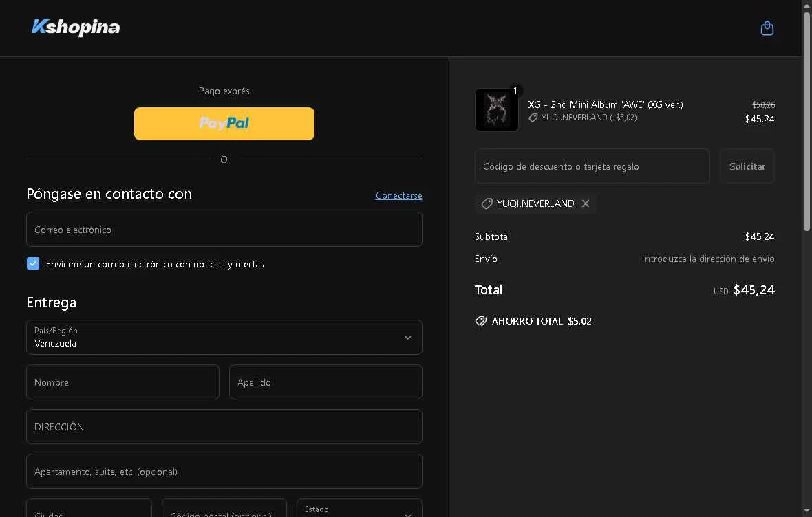This screenshot has height=517, width=812.
Task: Click the Total USD $45,24 value
Action: click(x=754, y=290)
